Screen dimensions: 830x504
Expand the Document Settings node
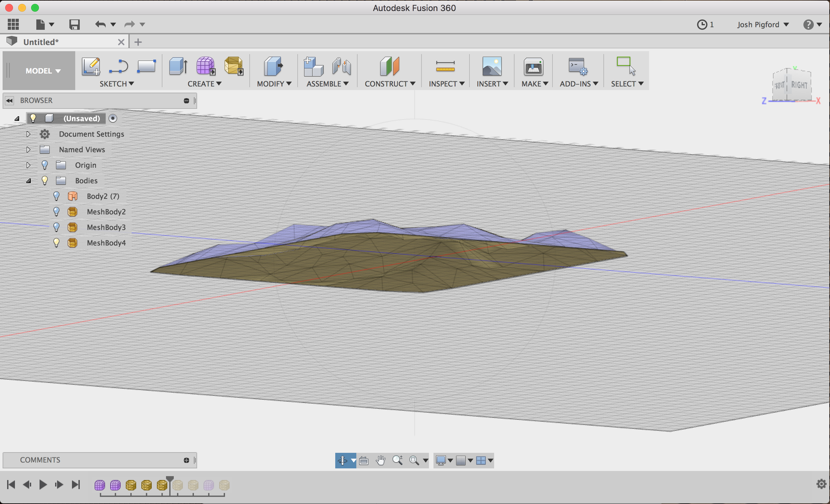tap(28, 134)
